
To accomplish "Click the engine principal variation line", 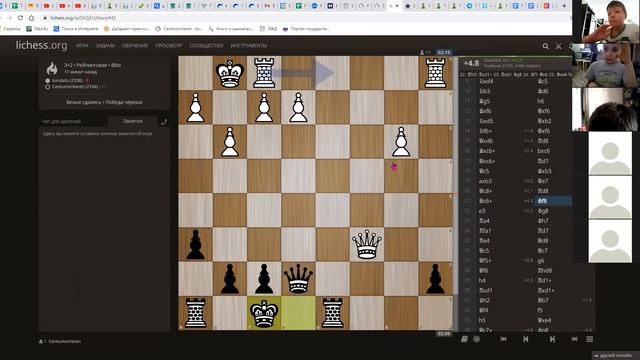I will 515,75.
